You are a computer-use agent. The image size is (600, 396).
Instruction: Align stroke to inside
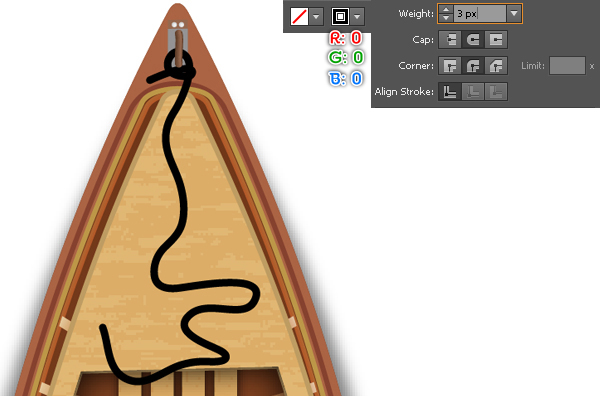(x=473, y=92)
